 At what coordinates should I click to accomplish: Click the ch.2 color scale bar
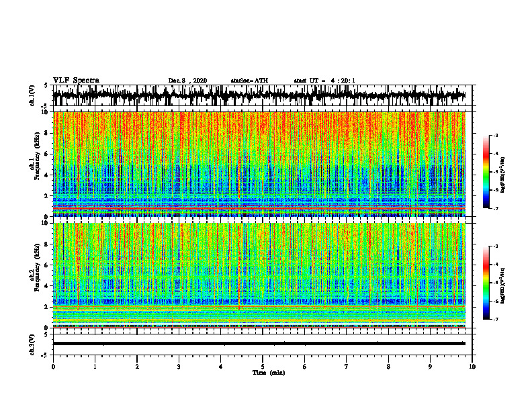(486, 283)
